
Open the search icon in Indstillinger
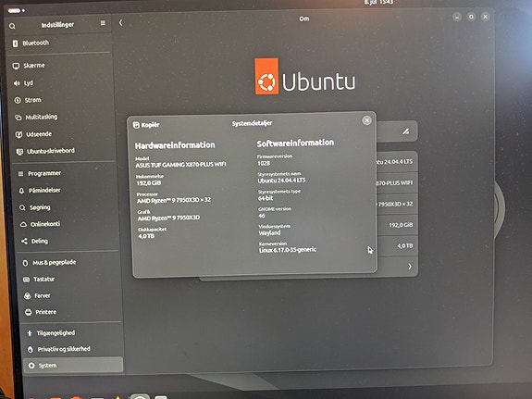click(12, 26)
